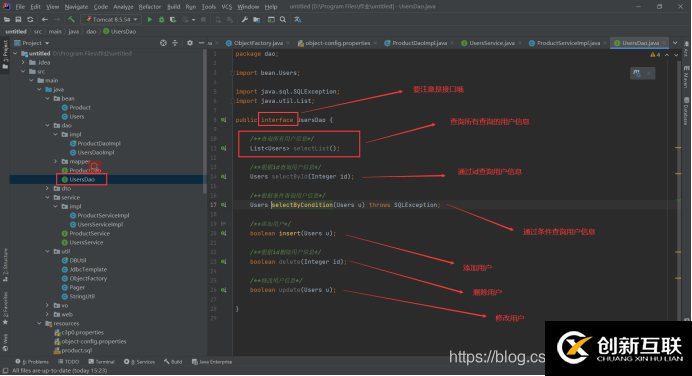Open Project panel gear options
Image resolution: width=692 pixels, height=376 pixels.
point(190,43)
